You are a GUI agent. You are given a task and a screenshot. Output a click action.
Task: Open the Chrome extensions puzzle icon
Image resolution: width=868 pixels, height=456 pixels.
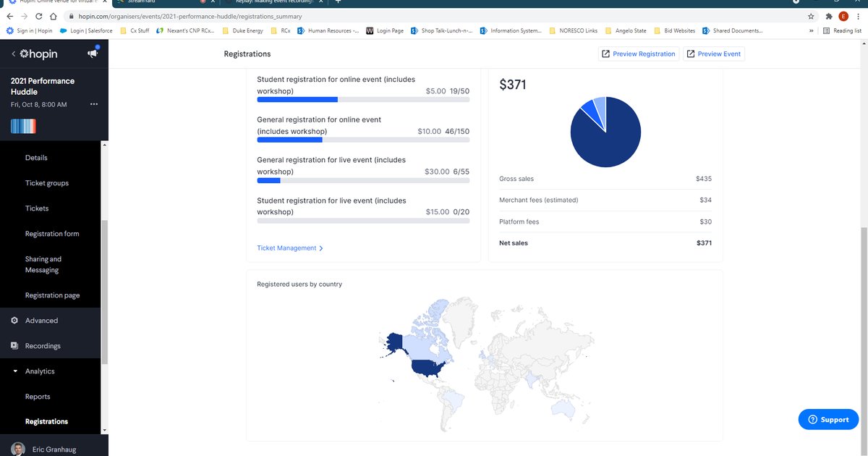click(x=829, y=16)
